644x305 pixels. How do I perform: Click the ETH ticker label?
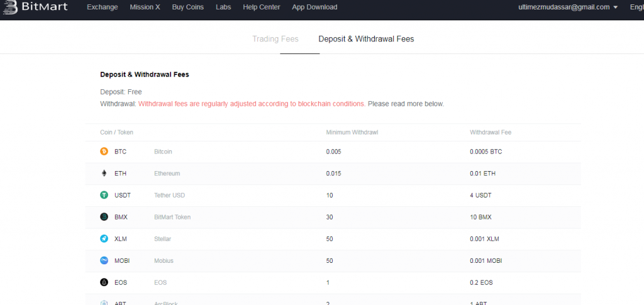(120, 173)
